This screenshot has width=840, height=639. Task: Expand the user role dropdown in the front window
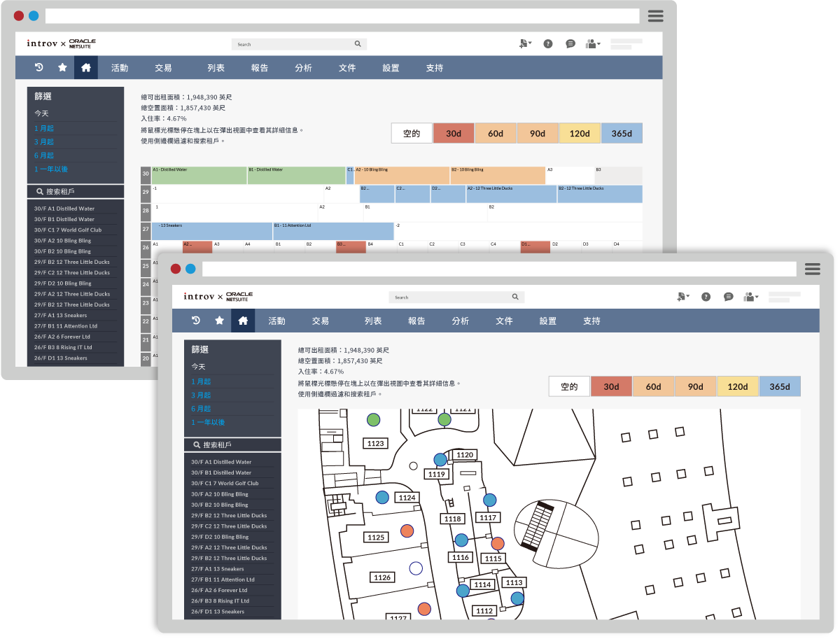751,297
